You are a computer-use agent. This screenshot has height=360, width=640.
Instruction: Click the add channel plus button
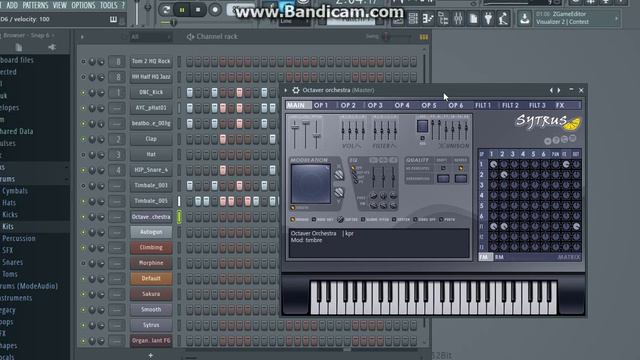click(x=151, y=356)
